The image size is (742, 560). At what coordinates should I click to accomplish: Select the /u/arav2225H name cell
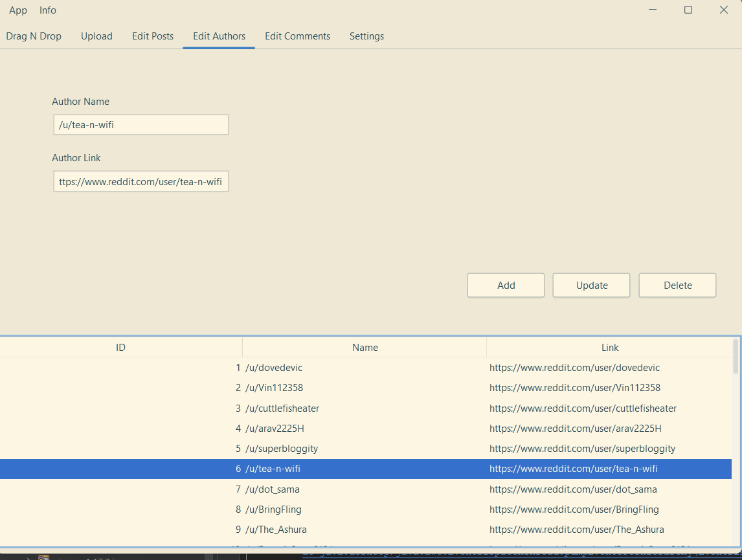[365, 429]
